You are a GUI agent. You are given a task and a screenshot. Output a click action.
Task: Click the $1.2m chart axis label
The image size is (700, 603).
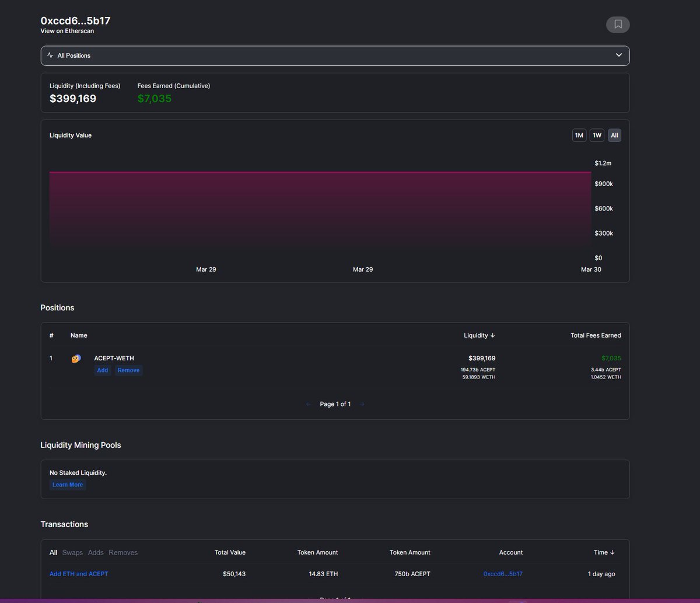click(x=603, y=163)
